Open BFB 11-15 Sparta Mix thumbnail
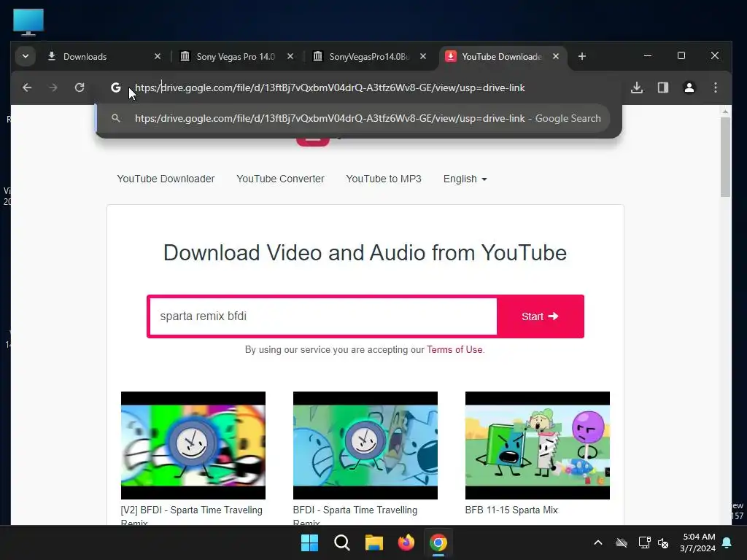 click(538, 446)
